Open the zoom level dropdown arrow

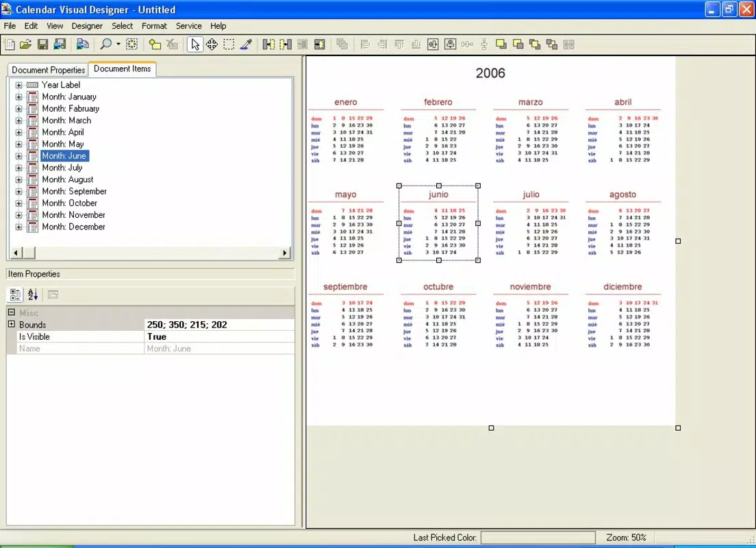click(x=118, y=45)
